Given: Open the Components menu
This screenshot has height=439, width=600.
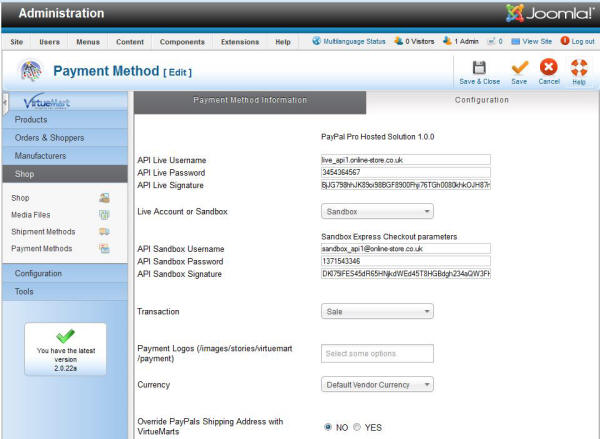Looking at the screenshot, I should pos(182,42).
